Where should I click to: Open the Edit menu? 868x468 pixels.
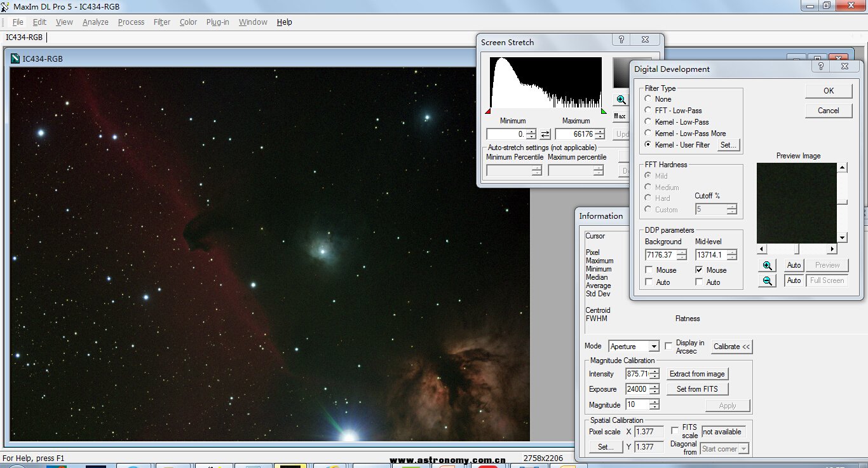(x=39, y=22)
